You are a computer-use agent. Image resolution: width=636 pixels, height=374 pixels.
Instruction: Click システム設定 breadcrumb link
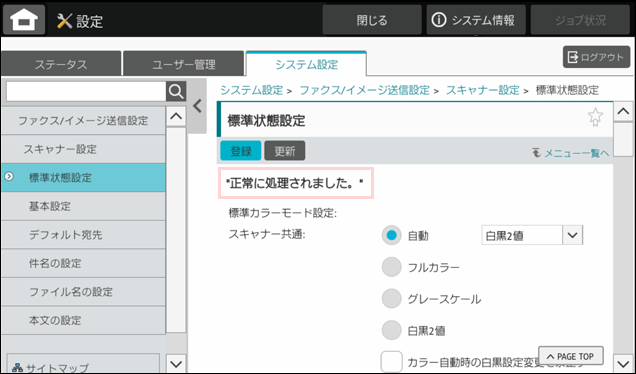(251, 90)
